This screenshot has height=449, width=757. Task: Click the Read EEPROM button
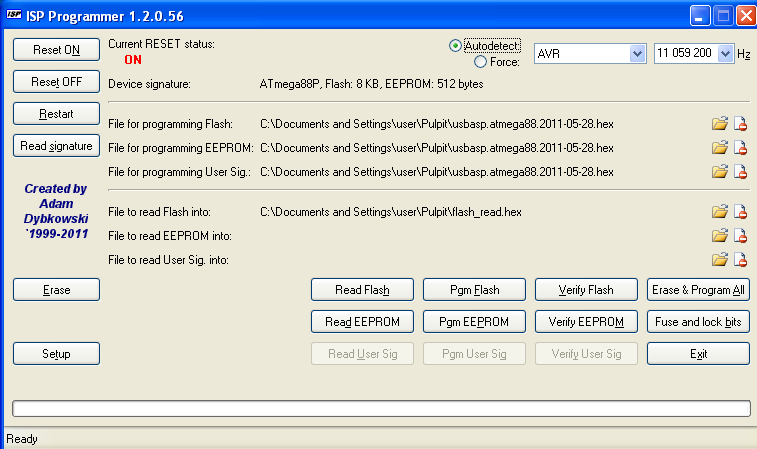point(362,322)
